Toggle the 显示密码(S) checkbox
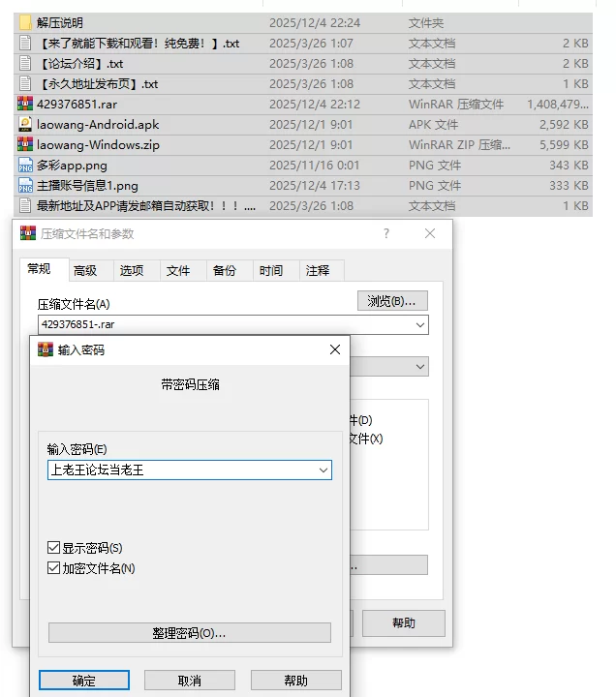 (x=53, y=548)
